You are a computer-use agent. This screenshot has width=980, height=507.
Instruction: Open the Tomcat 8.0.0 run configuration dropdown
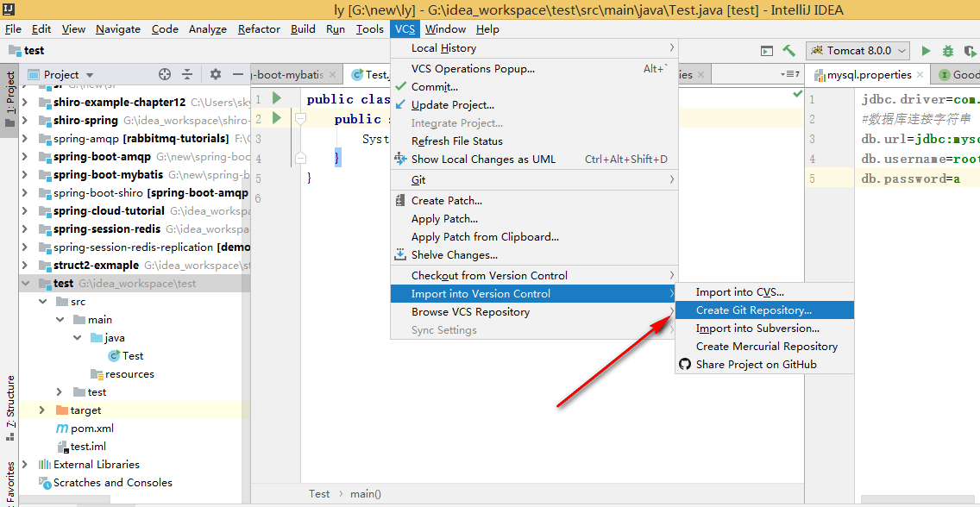(858, 51)
